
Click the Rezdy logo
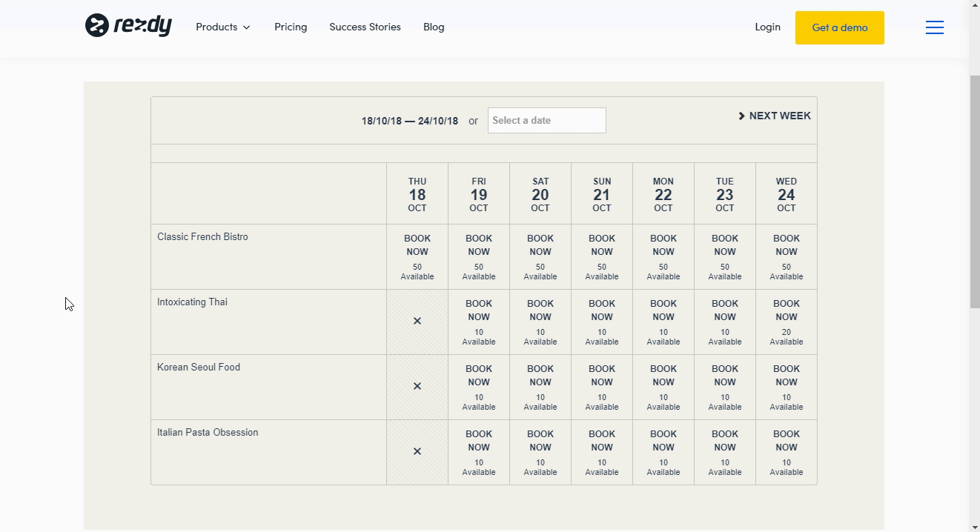128,25
